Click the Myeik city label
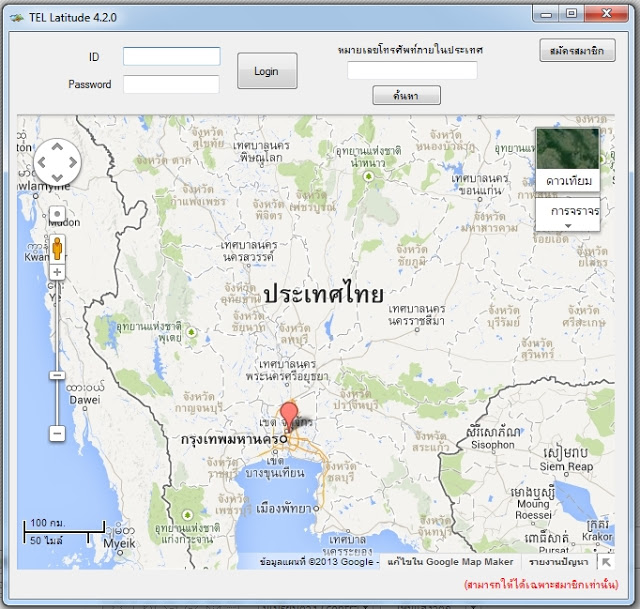 119,544
